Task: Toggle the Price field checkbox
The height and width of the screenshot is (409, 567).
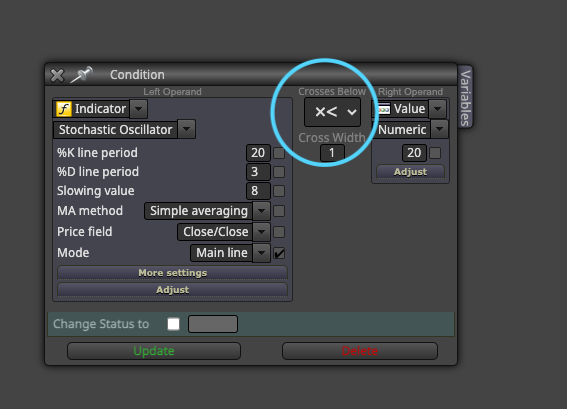Action: click(279, 232)
